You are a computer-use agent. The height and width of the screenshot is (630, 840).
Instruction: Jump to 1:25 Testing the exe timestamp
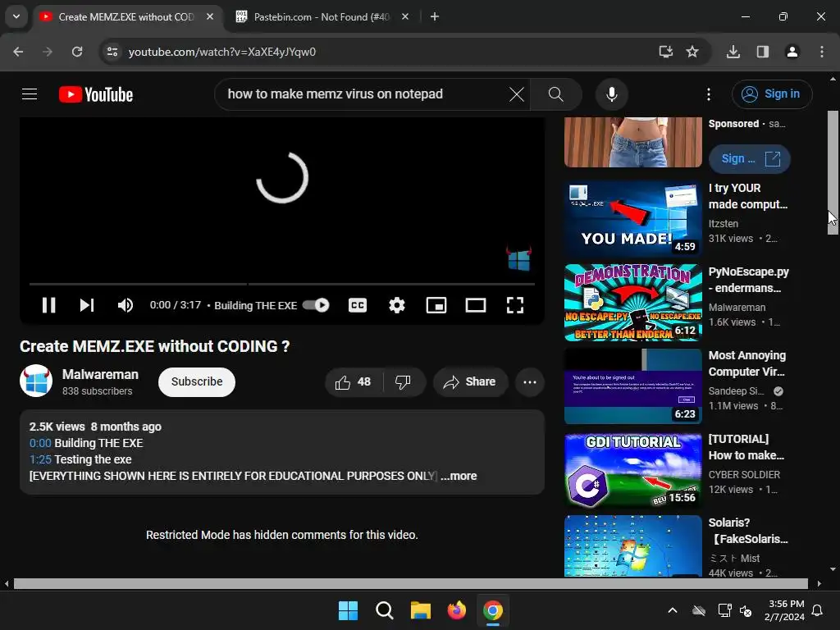pyautogui.click(x=40, y=459)
